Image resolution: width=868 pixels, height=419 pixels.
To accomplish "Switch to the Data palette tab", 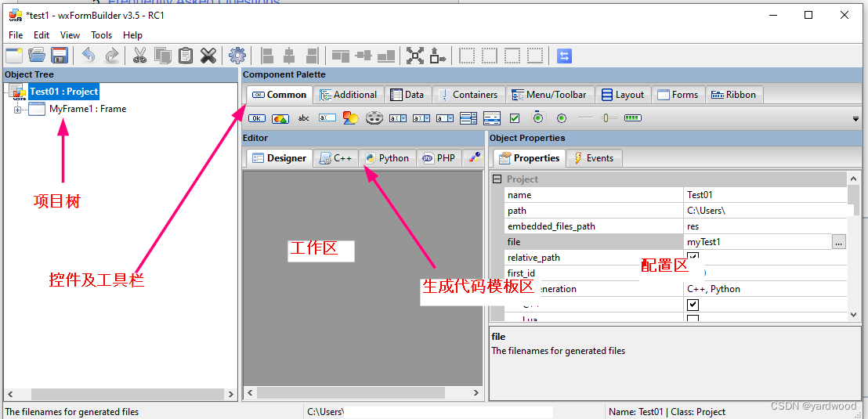I will pos(407,95).
